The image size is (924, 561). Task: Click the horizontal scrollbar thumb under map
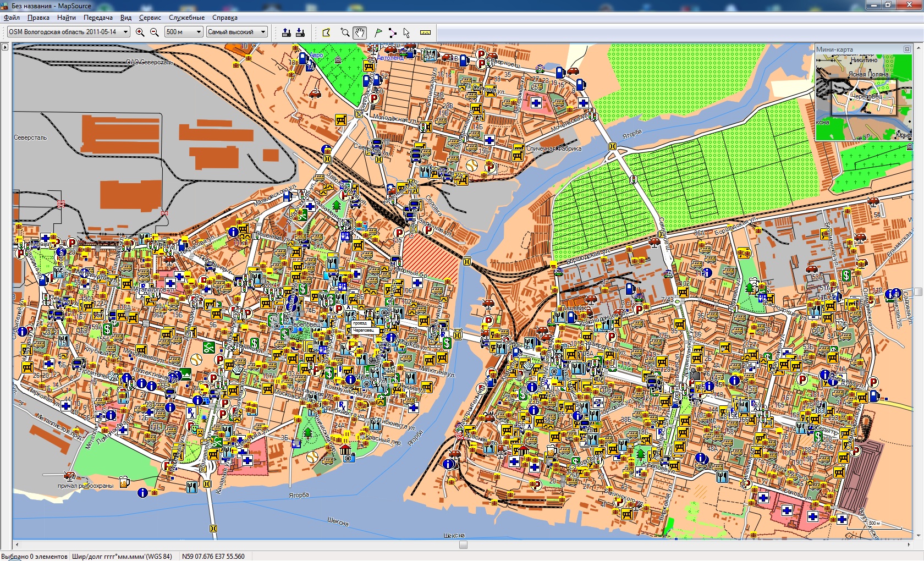(463, 545)
